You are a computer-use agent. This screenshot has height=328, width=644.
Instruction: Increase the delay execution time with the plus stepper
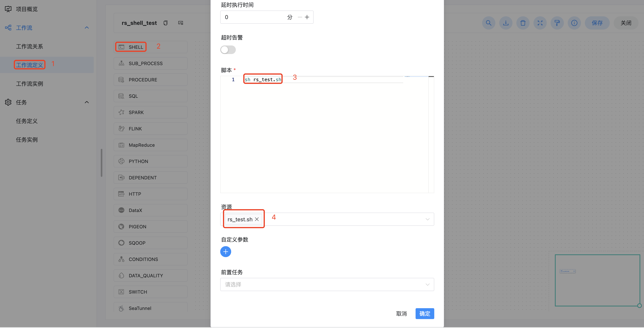click(307, 17)
